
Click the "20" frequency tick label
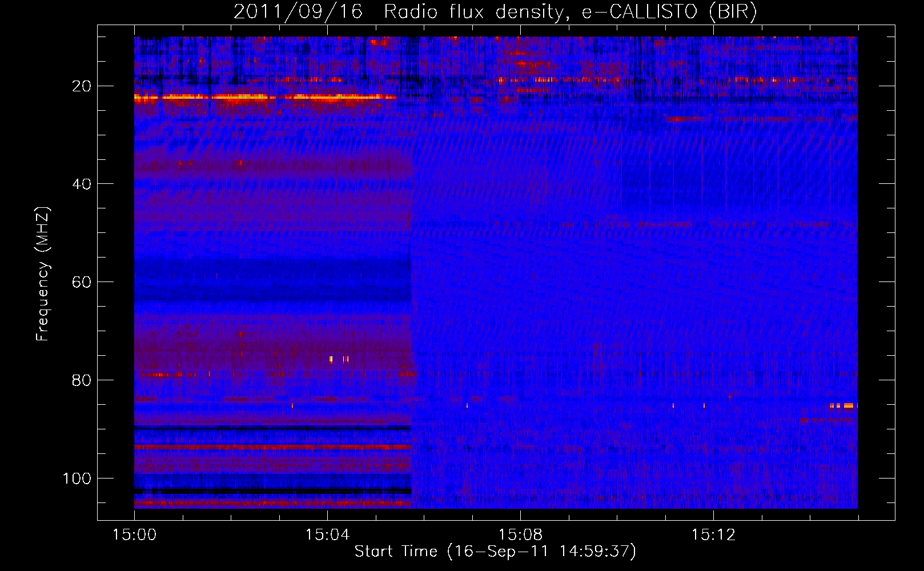click(82, 86)
